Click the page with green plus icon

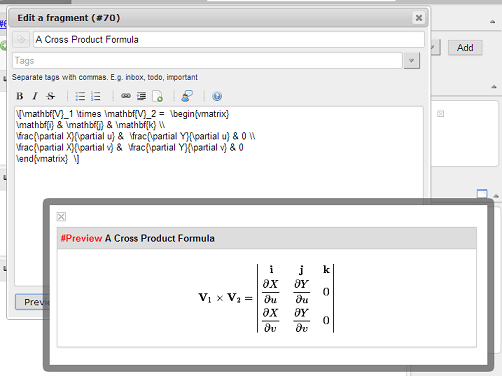pyautogui.click(x=157, y=96)
